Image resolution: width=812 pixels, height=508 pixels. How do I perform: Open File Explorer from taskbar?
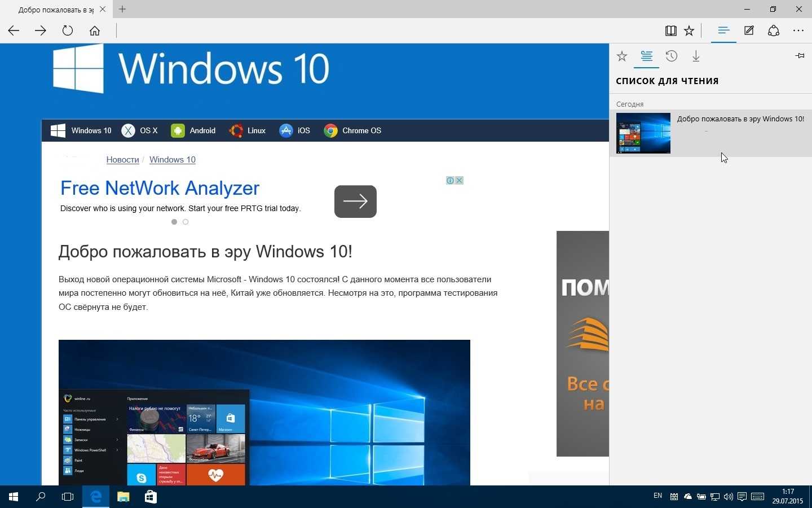point(123,497)
